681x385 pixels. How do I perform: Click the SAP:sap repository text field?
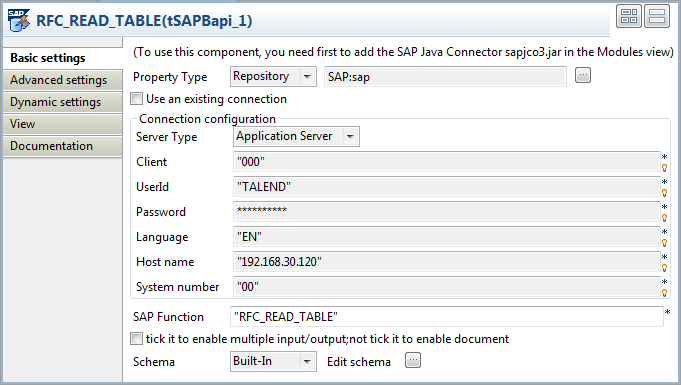point(445,76)
